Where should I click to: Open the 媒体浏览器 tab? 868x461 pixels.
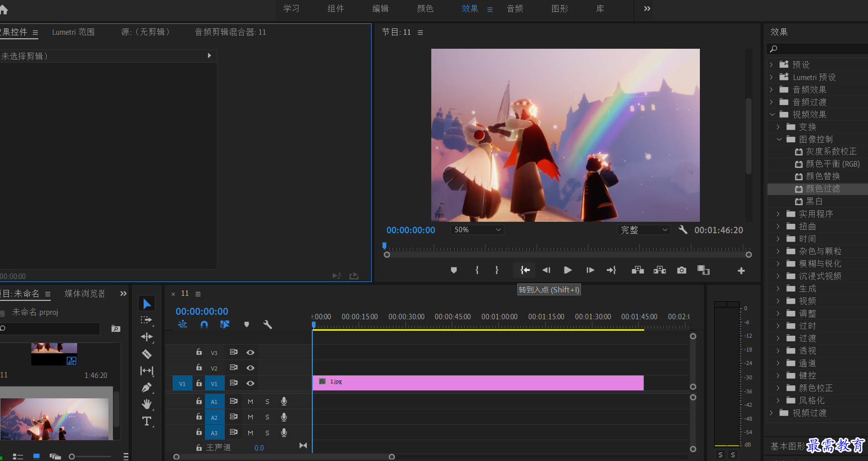85,293
